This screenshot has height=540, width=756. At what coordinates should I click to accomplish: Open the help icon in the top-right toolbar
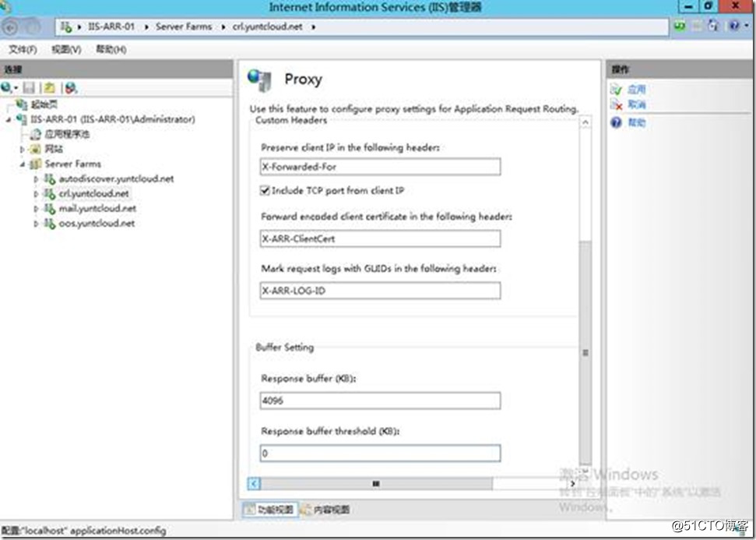pos(734,26)
